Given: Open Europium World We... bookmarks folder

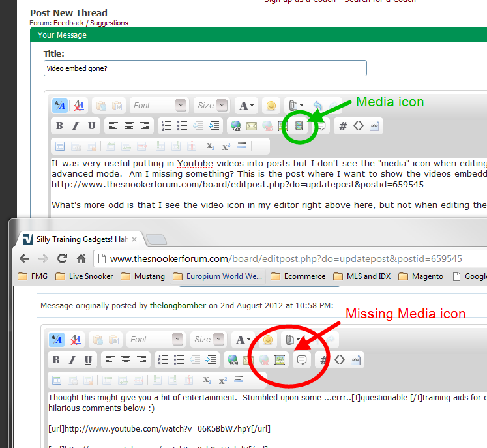Looking at the screenshot, I should point(217,276).
